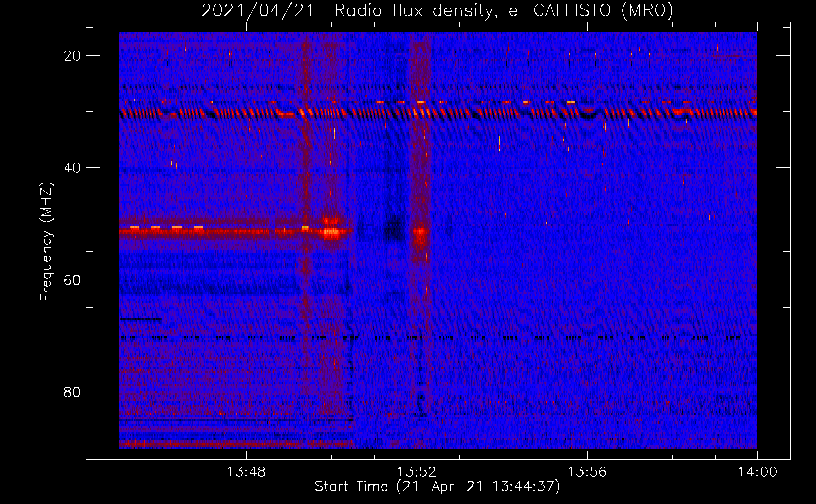Click the time tick label "13:48"
This screenshot has height=504, width=816.
pos(246,472)
